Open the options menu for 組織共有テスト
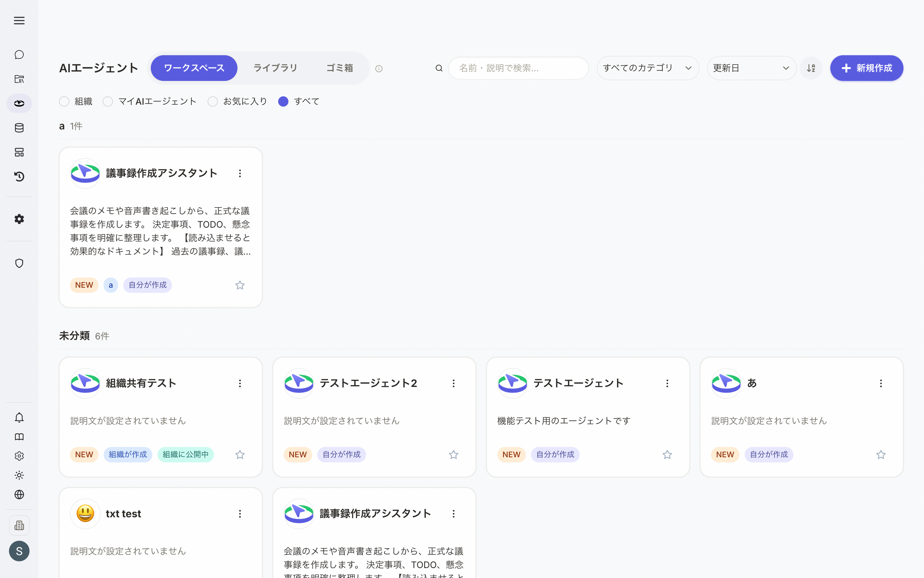The height and width of the screenshot is (578, 924). coord(240,383)
